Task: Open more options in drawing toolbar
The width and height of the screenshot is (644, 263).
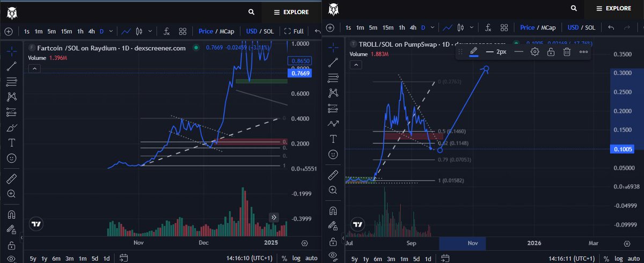Action: [583, 52]
